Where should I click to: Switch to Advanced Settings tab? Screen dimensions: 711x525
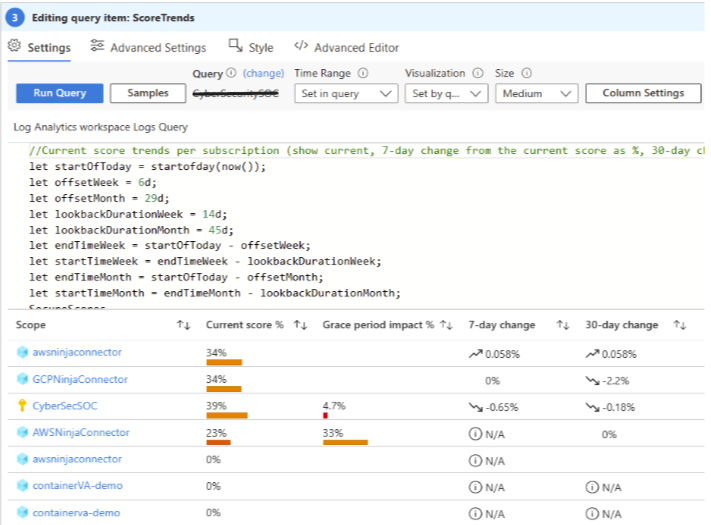(148, 48)
